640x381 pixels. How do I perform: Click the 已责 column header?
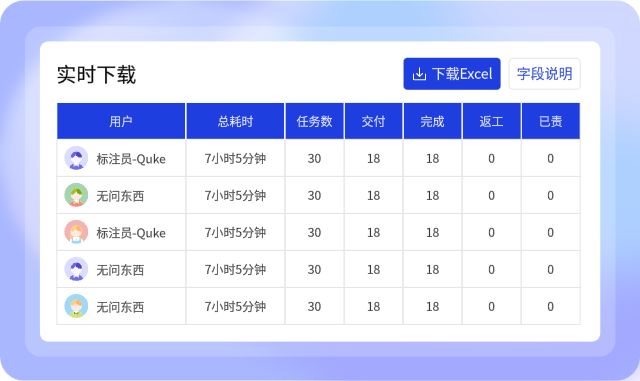(551, 121)
